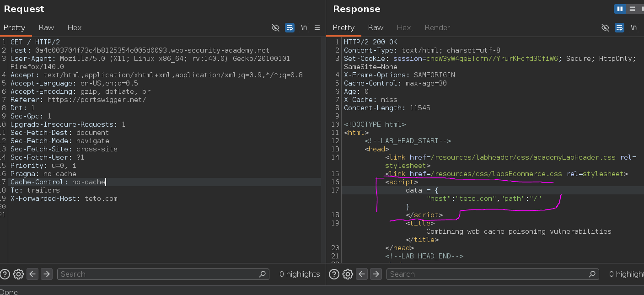Click the Referer https://portswigger.net/ line
Image resolution: width=644 pixels, height=295 pixels.
coord(78,100)
